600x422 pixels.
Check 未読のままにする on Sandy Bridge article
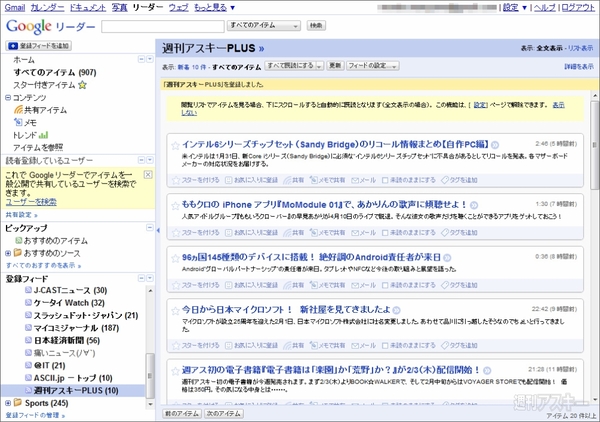point(385,180)
